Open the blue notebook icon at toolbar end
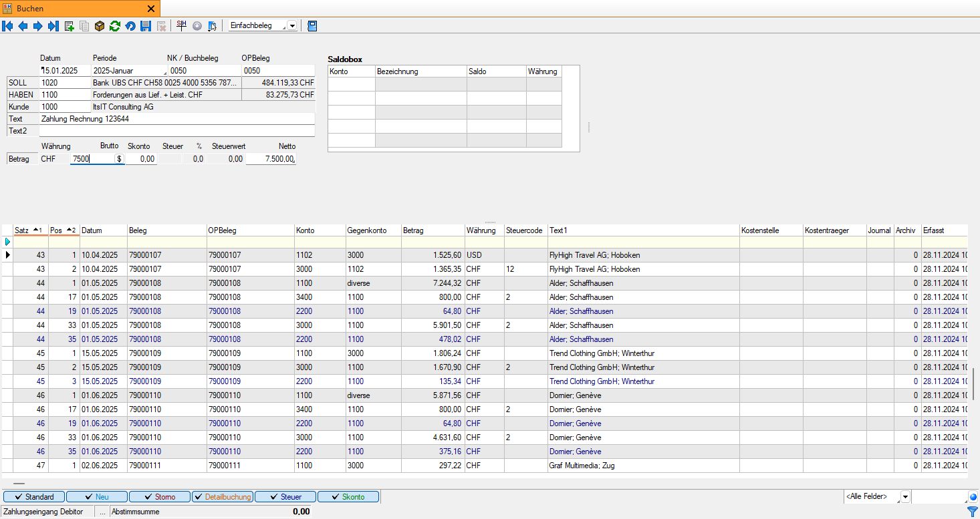Screen dimensions: 980x519 [x=312, y=25]
